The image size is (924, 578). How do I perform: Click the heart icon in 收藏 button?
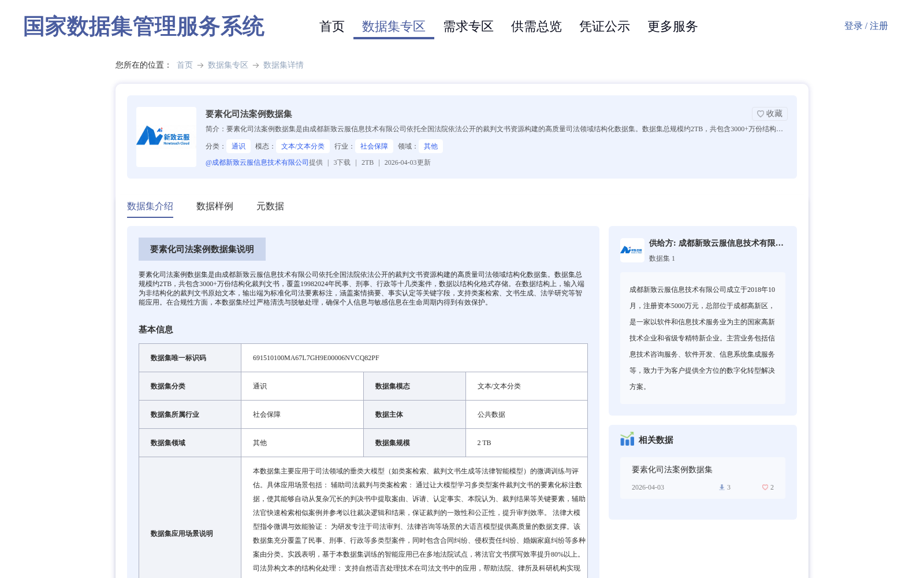pyautogui.click(x=761, y=114)
